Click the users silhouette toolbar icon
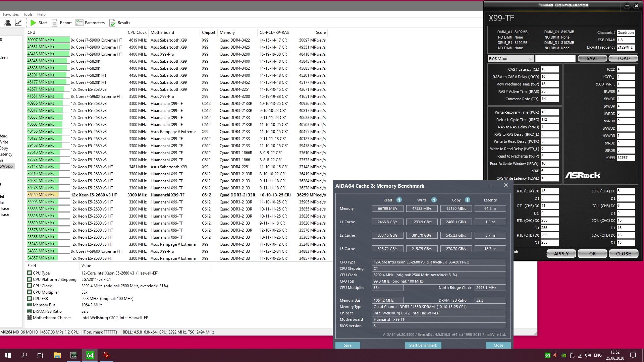Image resolution: width=644 pixels, height=362 pixels. coord(8,23)
